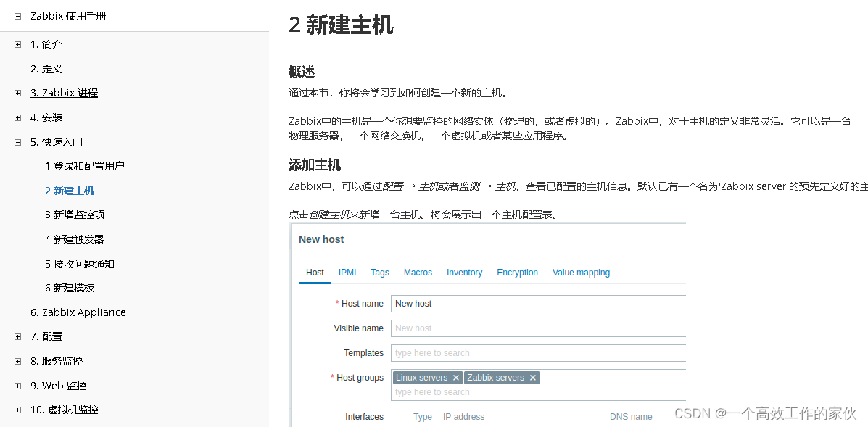This screenshot has height=427, width=868.
Task: Switch to the Macros tab
Action: pos(418,272)
